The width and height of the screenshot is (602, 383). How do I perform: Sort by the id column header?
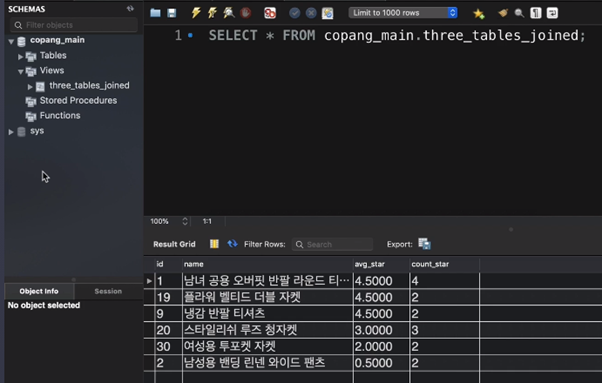[168, 264]
